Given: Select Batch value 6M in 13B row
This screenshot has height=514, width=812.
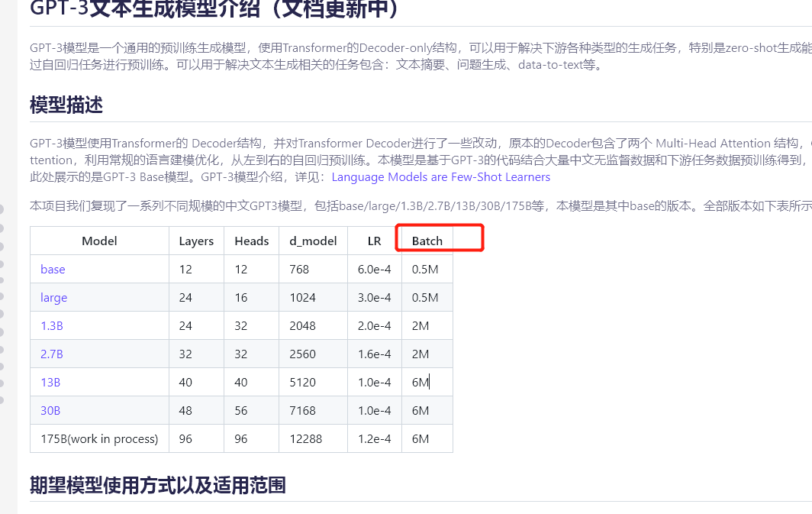Looking at the screenshot, I should (420, 383).
